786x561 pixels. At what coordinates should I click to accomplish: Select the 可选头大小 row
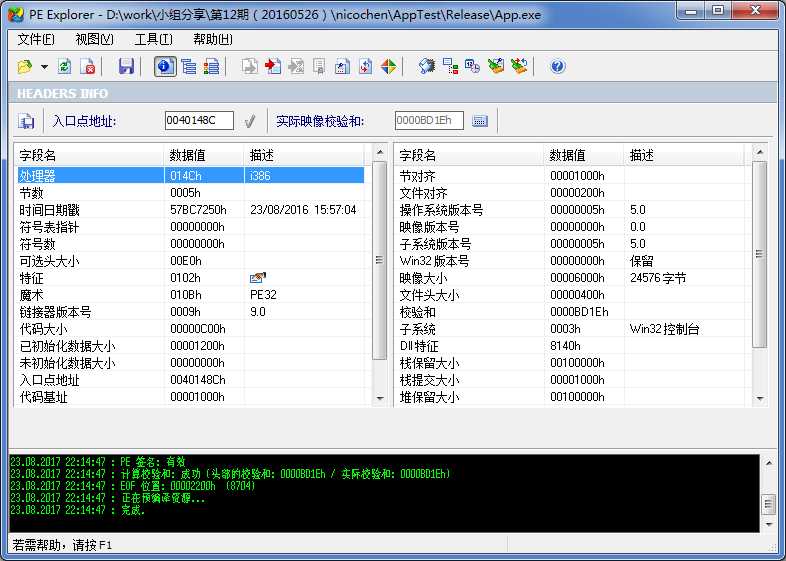tap(190, 261)
